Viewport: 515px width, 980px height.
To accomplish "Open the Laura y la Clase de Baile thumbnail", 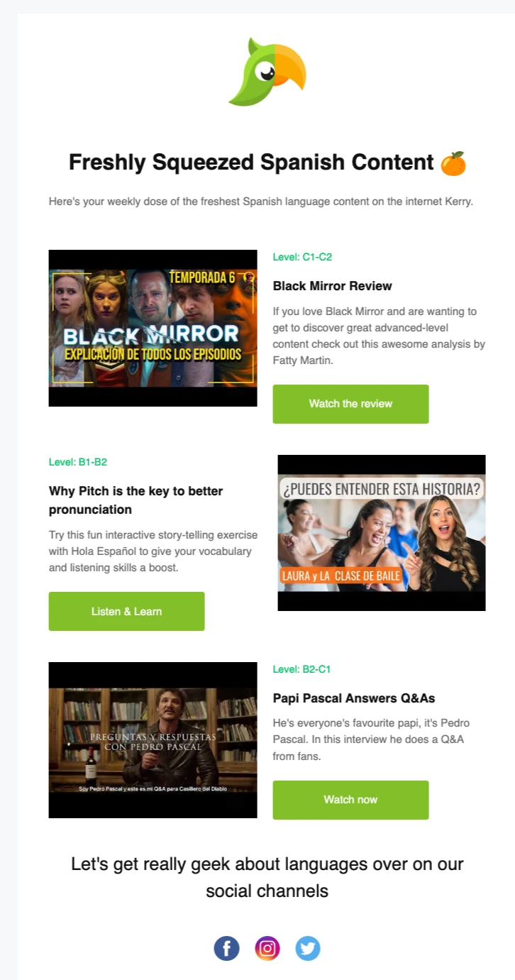I will tap(382, 532).
